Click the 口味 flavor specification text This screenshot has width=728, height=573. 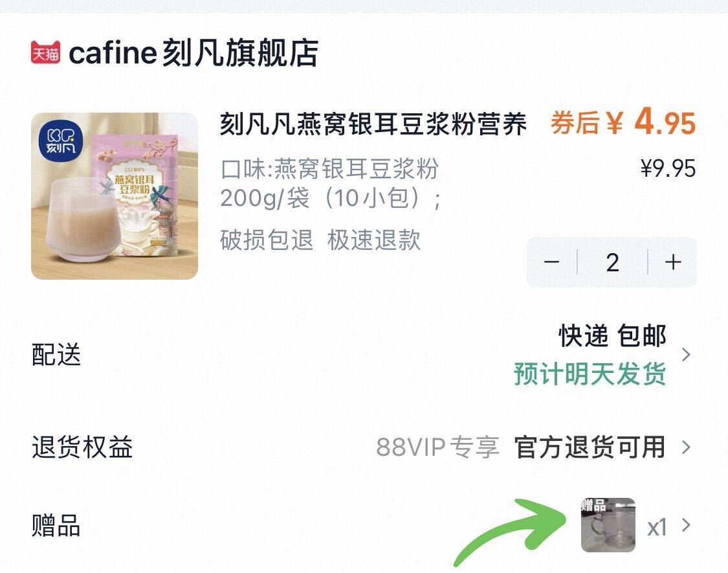[x=331, y=183]
